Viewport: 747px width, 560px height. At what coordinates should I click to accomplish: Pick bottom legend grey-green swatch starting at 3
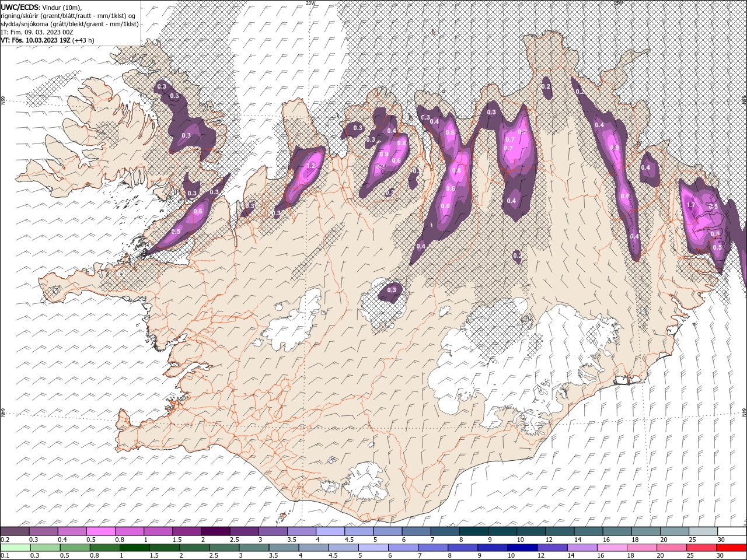tap(253, 548)
